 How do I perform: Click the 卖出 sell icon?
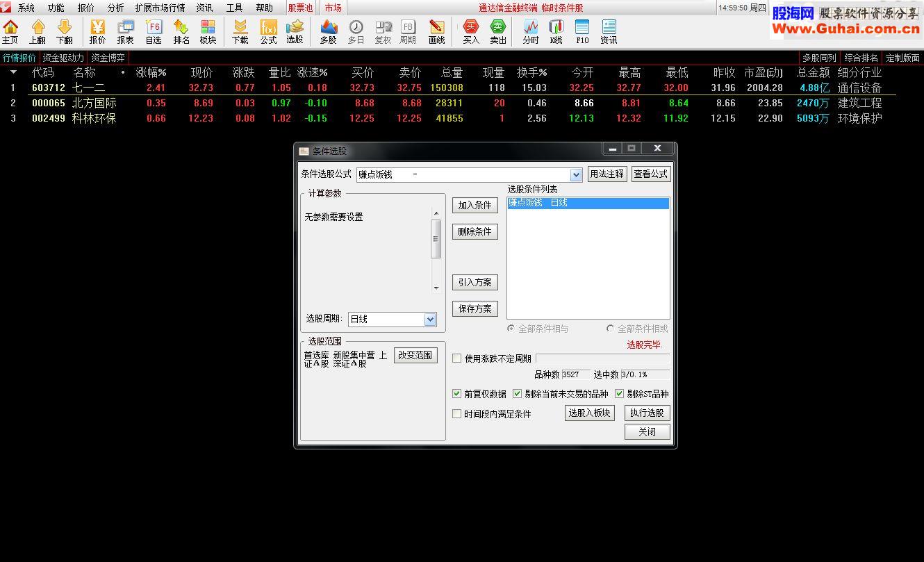point(498,31)
